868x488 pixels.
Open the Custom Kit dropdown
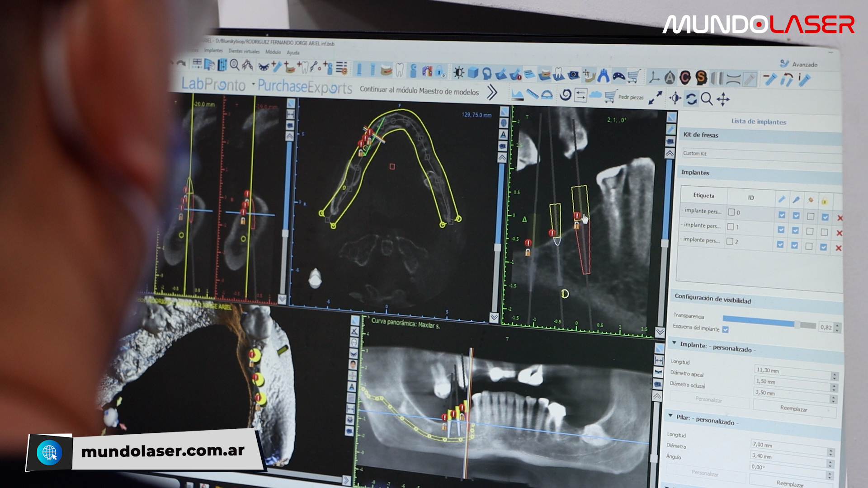[x=761, y=155]
